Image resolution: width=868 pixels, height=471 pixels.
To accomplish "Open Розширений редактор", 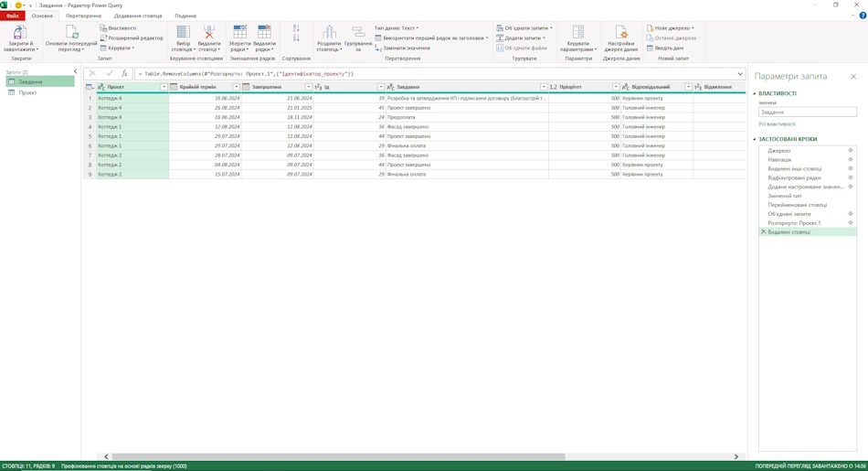I will click(132, 37).
